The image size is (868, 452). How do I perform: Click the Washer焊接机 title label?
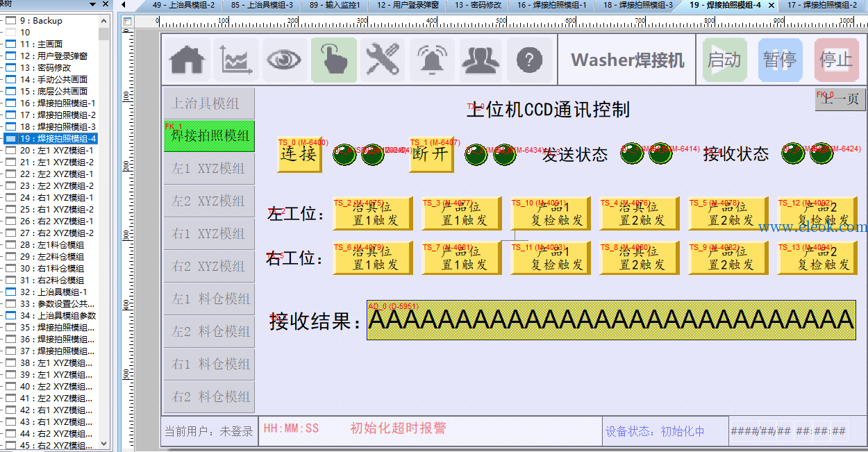(628, 60)
